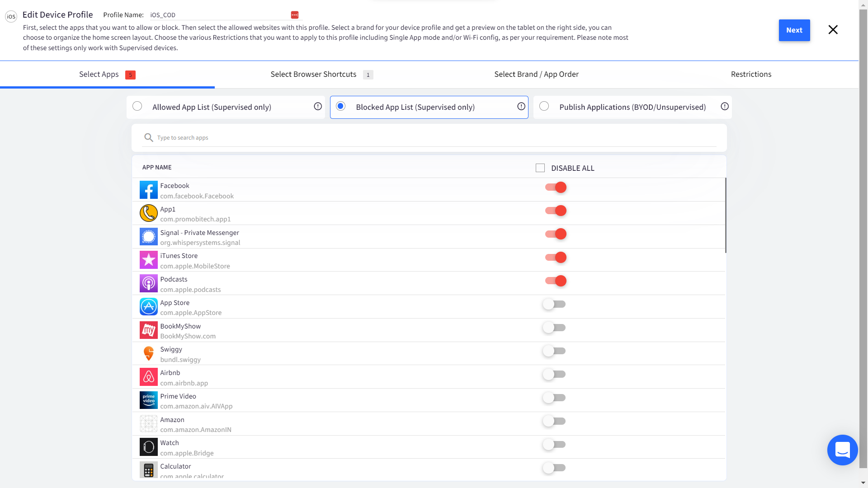
Task: Click the Prime Video app icon
Action: 148,400
